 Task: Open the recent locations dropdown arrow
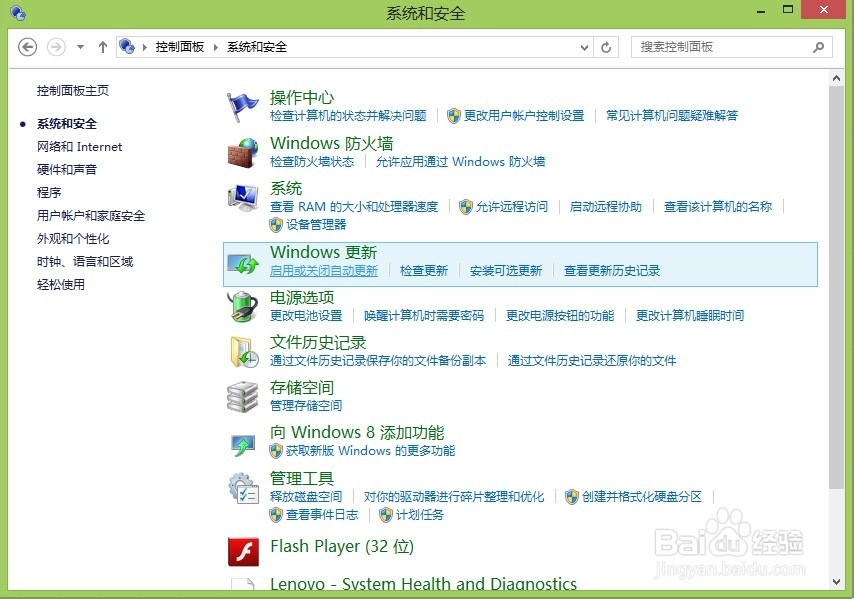pyautogui.click(x=80, y=47)
